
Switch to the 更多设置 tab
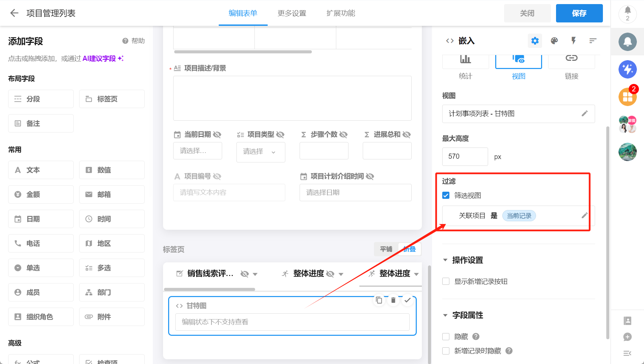coord(292,13)
